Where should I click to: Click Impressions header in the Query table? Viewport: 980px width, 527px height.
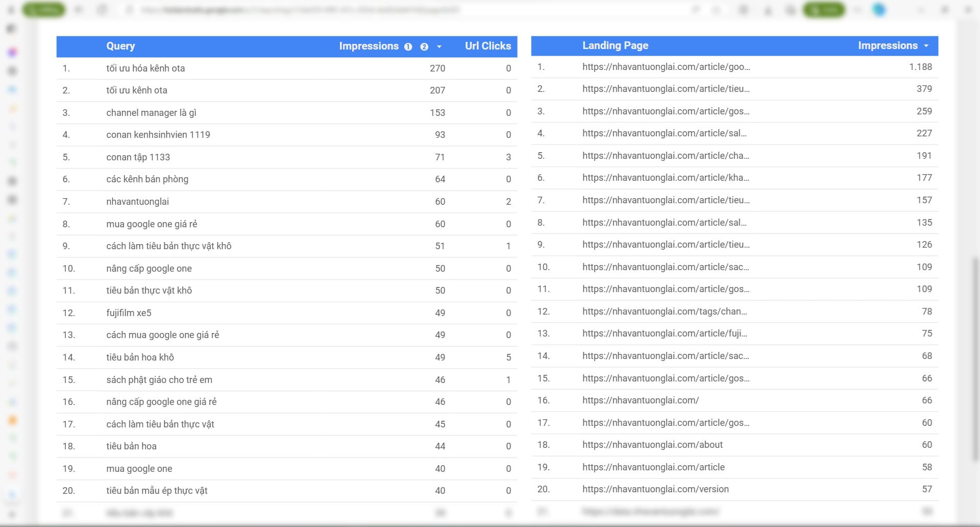point(369,46)
